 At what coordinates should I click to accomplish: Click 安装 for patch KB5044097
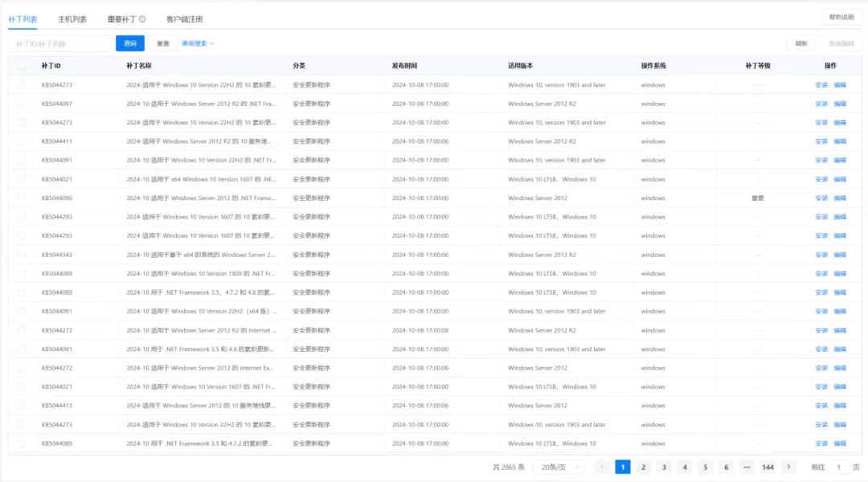click(x=821, y=104)
